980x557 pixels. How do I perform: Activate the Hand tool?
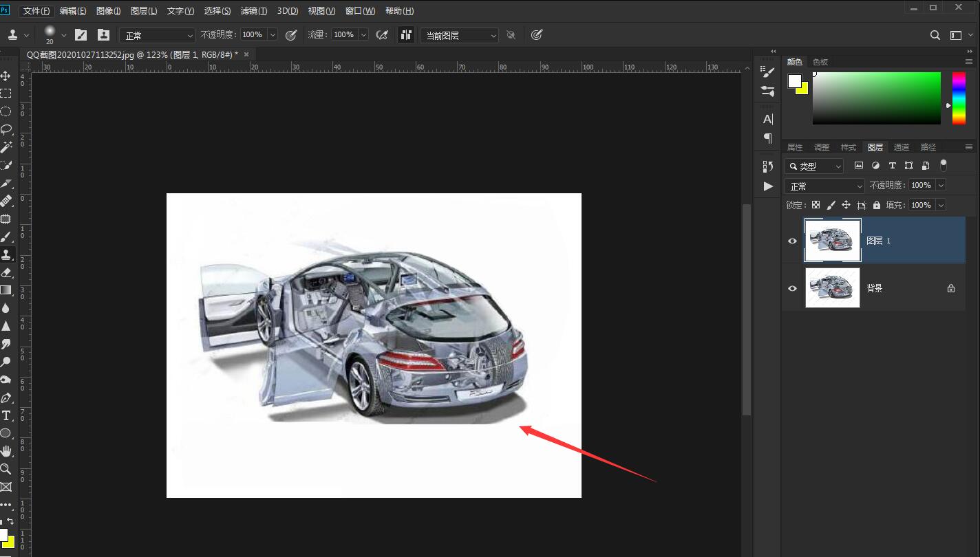(x=6, y=451)
